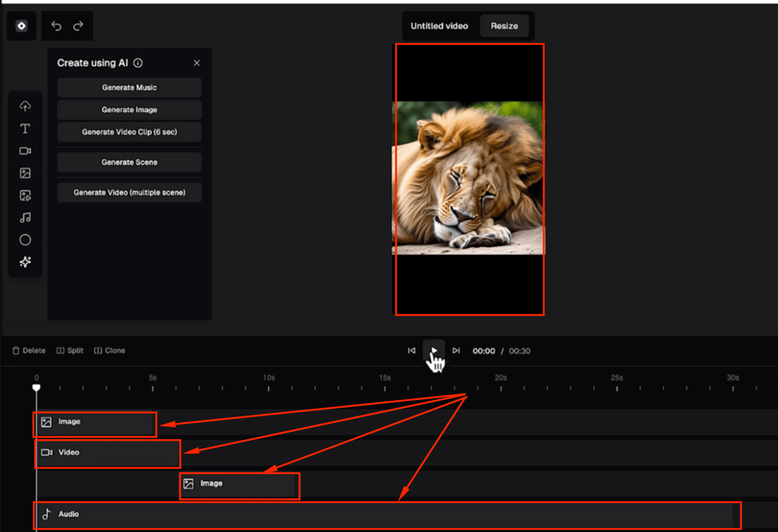
Task: Click the 00:00 current time readout
Action: 484,351
